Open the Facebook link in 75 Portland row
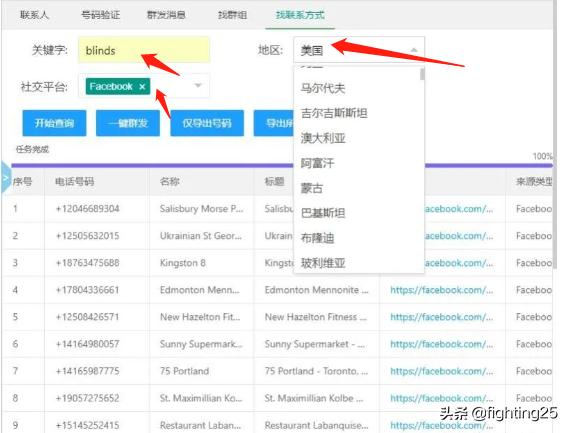Screen dimensions: 570x433 [x=442, y=371]
